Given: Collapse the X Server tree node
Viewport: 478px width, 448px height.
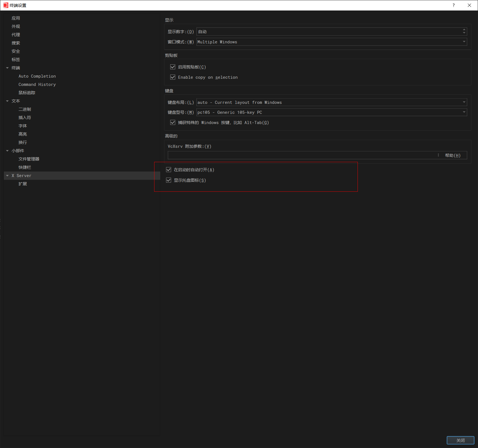Looking at the screenshot, I should tap(7, 176).
